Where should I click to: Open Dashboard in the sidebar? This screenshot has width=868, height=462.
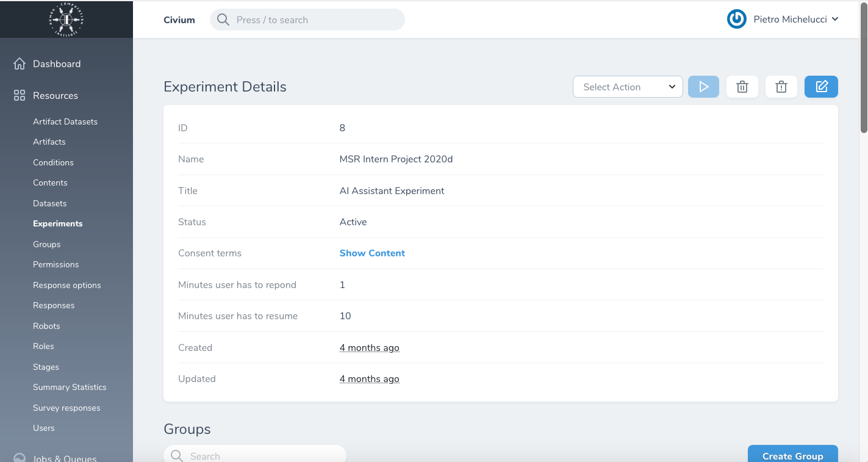click(57, 63)
